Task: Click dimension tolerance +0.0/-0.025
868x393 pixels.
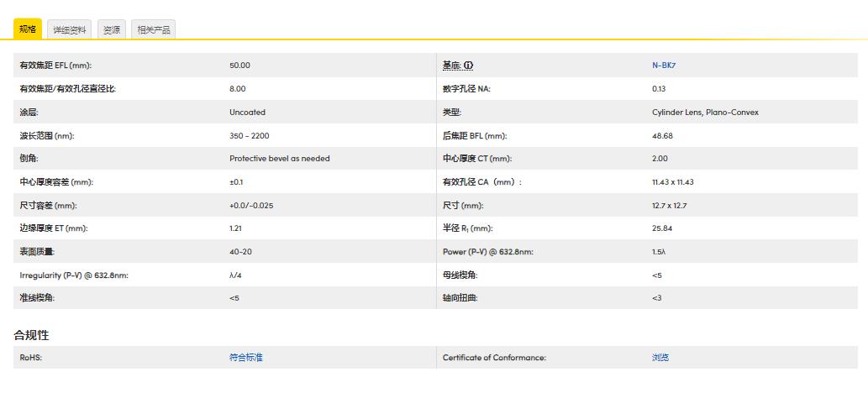Action: point(251,206)
